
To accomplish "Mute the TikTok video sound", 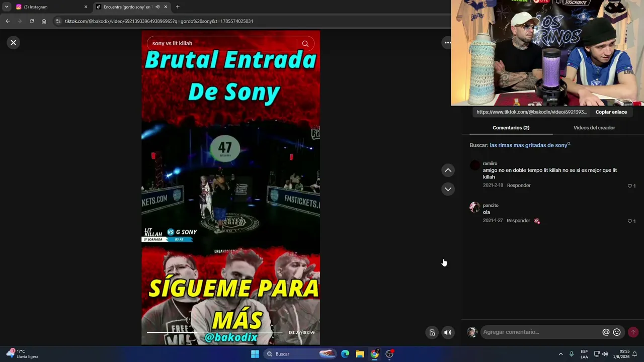I will [448, 332].
